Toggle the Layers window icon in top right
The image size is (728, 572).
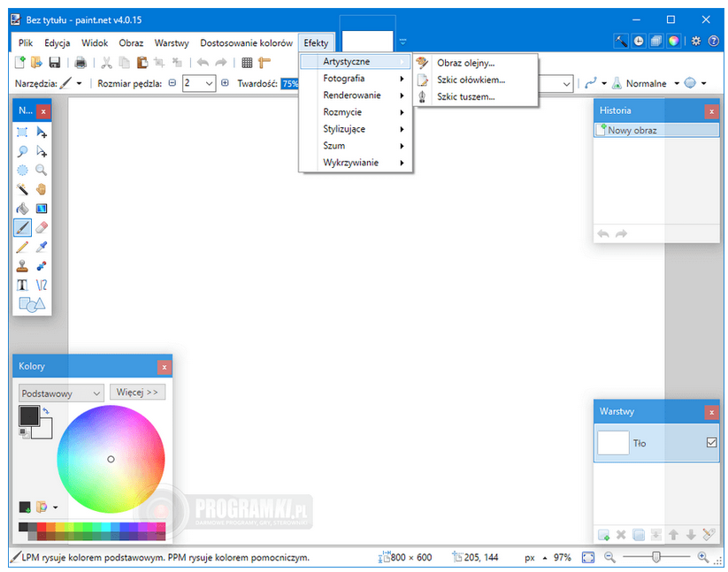[656, 42]
